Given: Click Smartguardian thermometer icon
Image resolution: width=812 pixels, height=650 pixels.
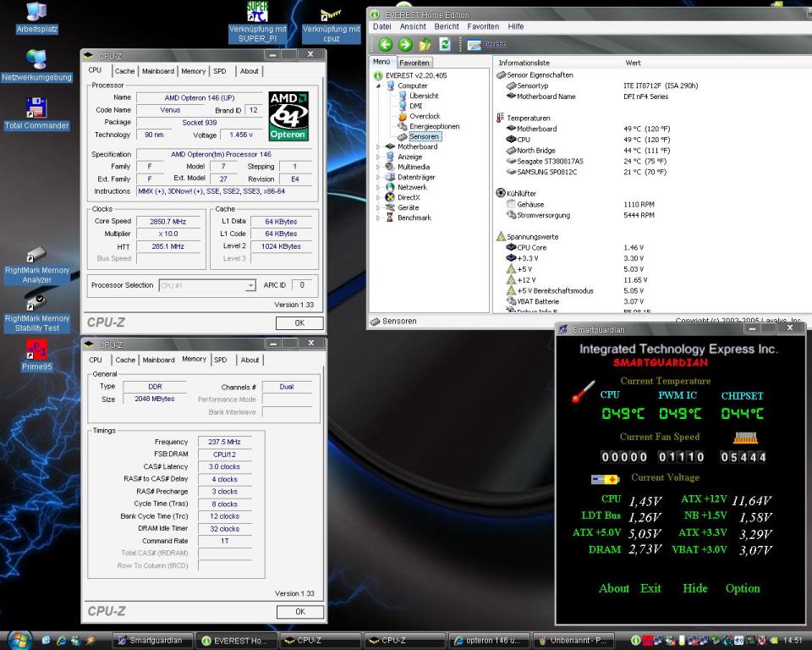Looking at the screenshot, I should tap(584, 391).
